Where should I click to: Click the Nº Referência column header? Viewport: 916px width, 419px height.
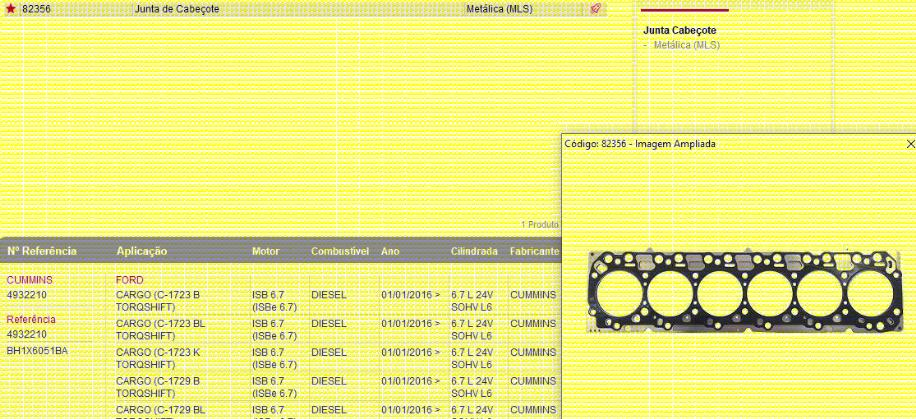pyautogui.click(x=42, y=251)
